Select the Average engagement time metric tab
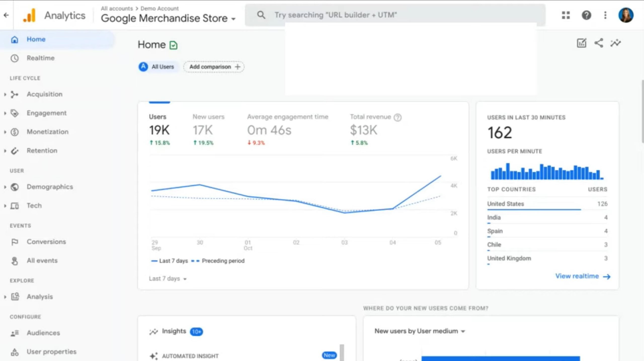The image size is (644, 361). pos(288,129)
